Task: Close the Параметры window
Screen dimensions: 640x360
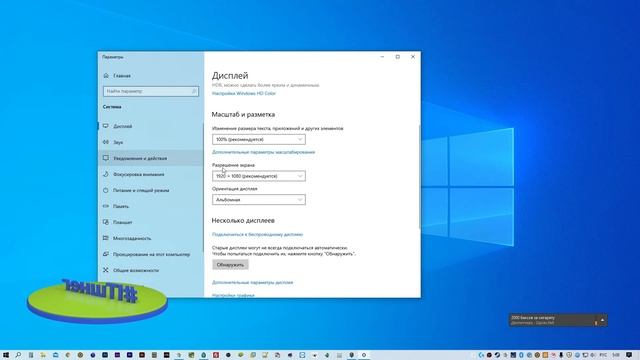Action: pyautogui.click(x=413, y=57)
